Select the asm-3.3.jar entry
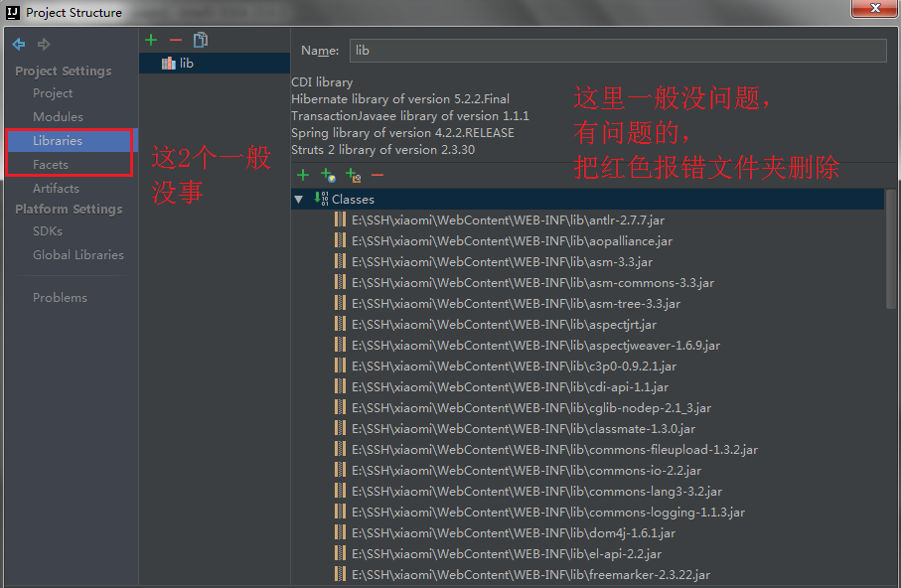Viewport: 901px width, 588px height. click(x=503, y=262)
